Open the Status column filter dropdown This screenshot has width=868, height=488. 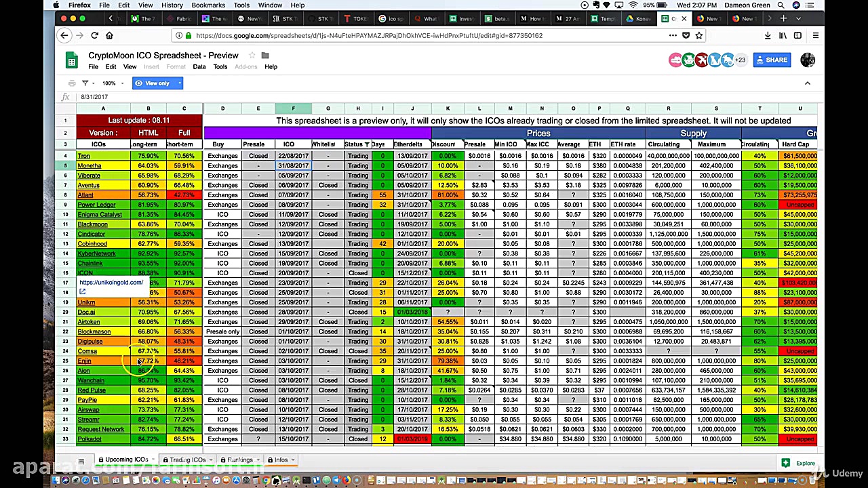(367, 144)
